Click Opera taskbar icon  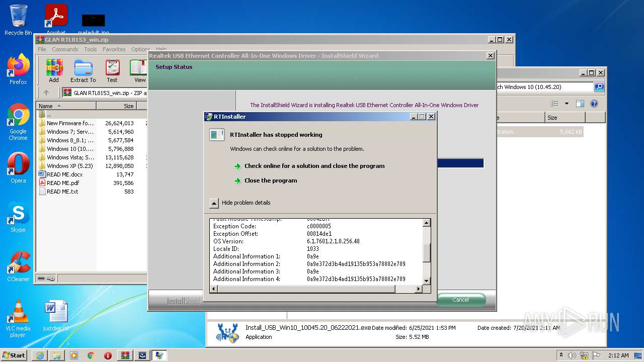108,355
